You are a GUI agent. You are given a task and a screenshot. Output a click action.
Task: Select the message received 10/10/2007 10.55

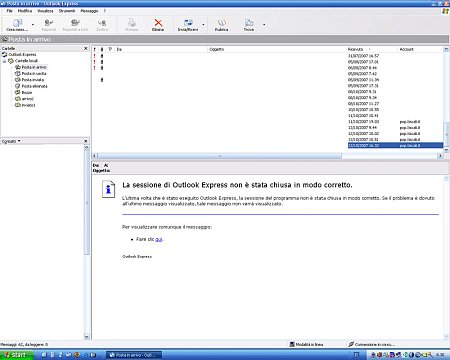(x=268, y=110)
